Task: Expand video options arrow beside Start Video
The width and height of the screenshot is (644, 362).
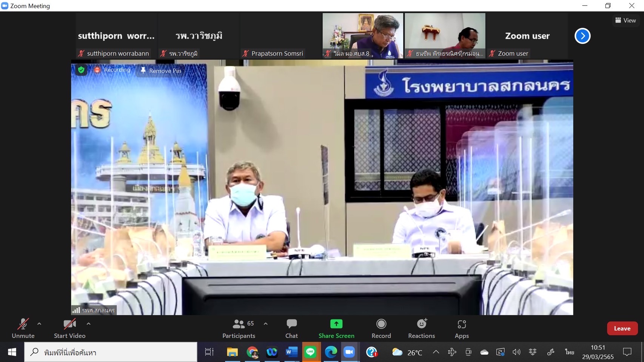Action: [x=88, y=324]
